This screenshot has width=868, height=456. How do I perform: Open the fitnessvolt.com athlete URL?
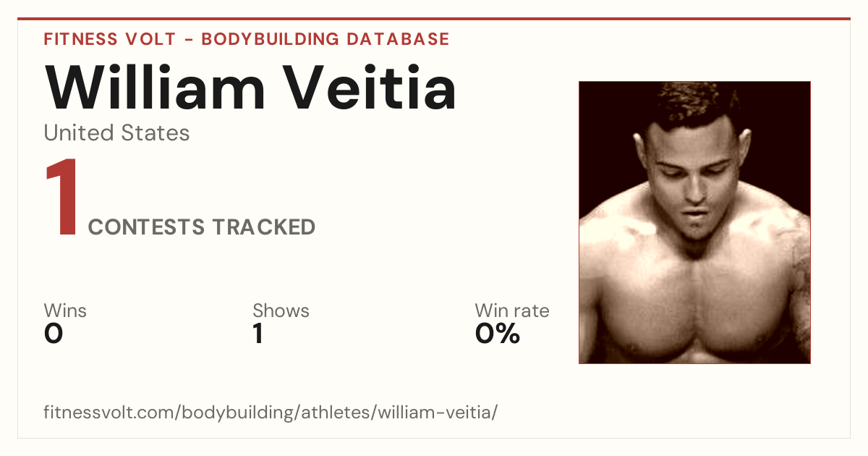[x=271, y=413]
